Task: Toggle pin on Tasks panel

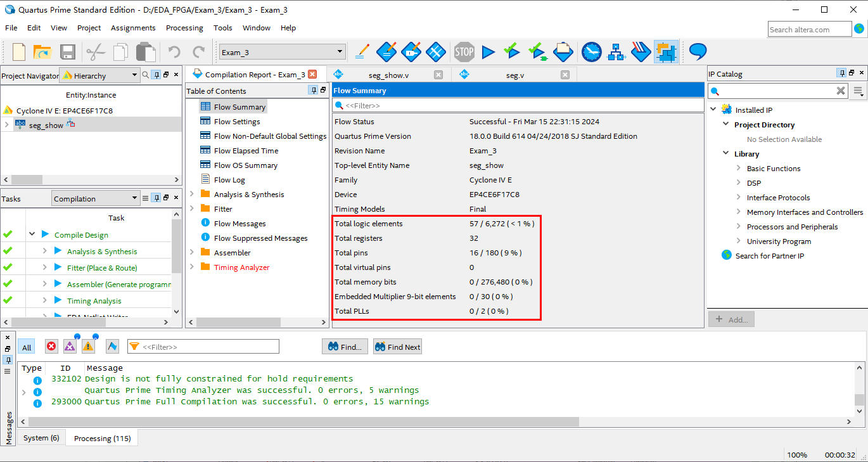Action: [x=156, y=198]
